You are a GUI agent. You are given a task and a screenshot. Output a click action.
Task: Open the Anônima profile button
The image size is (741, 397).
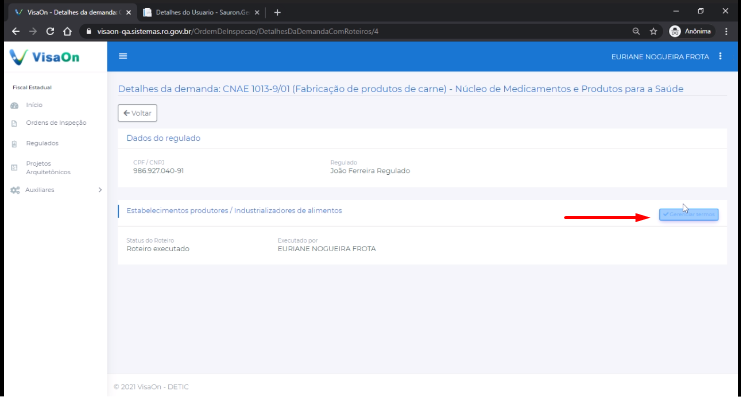point(690,31)
